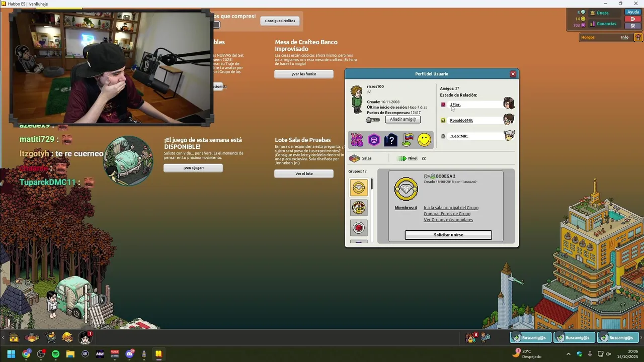The width and height of the screenshot is (644, 362).
Task: Click the microphone system tray icon
Action: (590, 354)
